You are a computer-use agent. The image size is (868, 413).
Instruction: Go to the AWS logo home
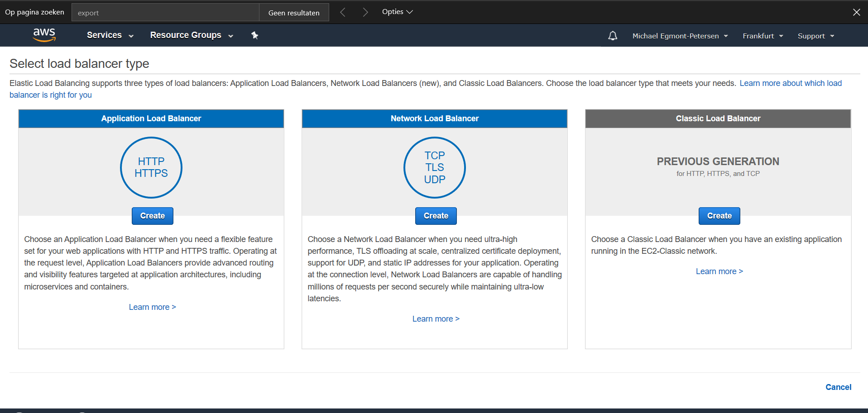pos(44,35)
